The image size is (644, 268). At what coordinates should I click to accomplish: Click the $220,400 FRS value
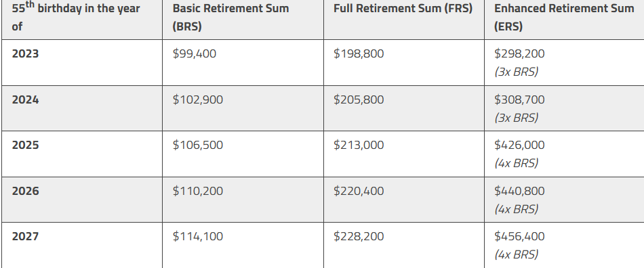tap(359, 191)
